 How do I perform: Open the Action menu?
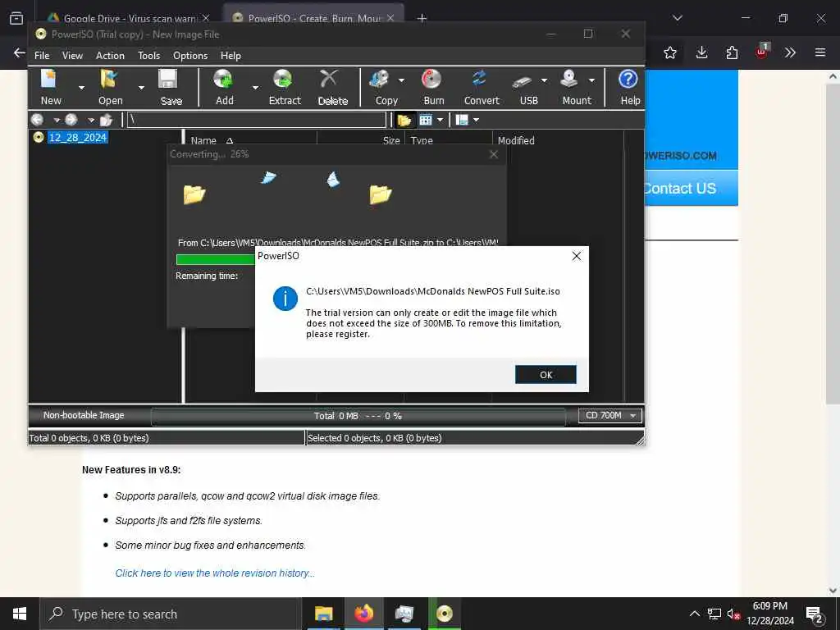(x=110, y=56)
